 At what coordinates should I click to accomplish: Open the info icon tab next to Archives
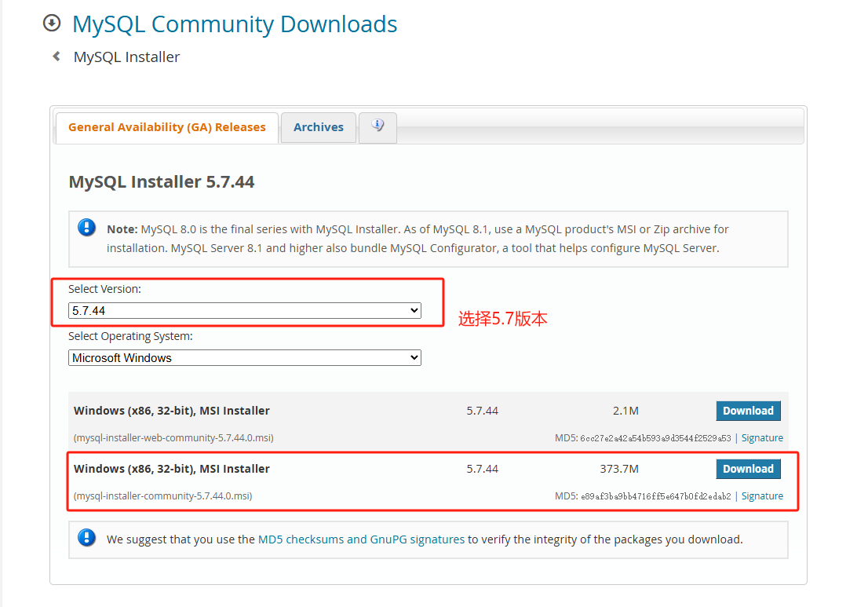(377, 127)
